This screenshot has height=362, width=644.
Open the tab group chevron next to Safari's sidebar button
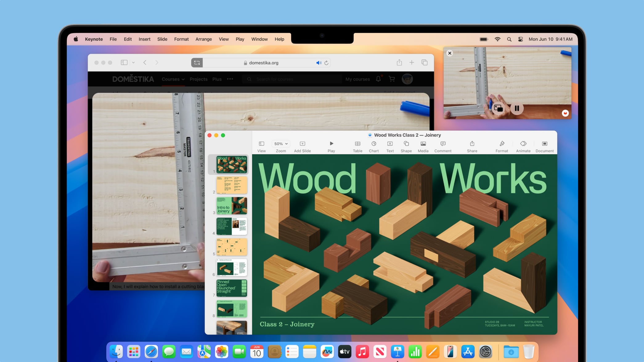[133, 62]
